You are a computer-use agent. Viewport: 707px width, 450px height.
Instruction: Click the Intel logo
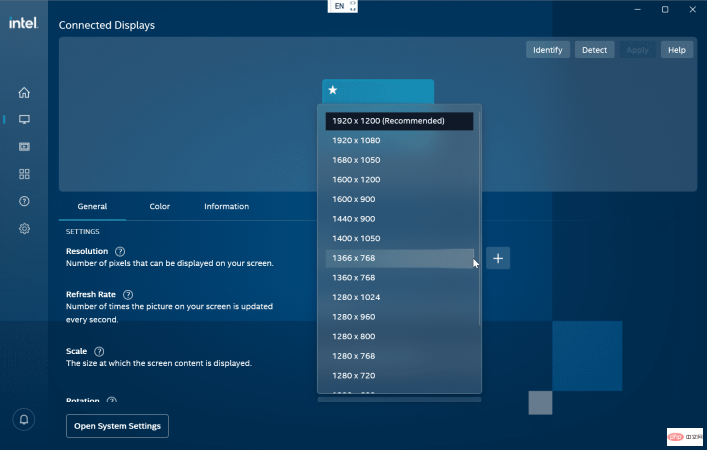point(23,23)
